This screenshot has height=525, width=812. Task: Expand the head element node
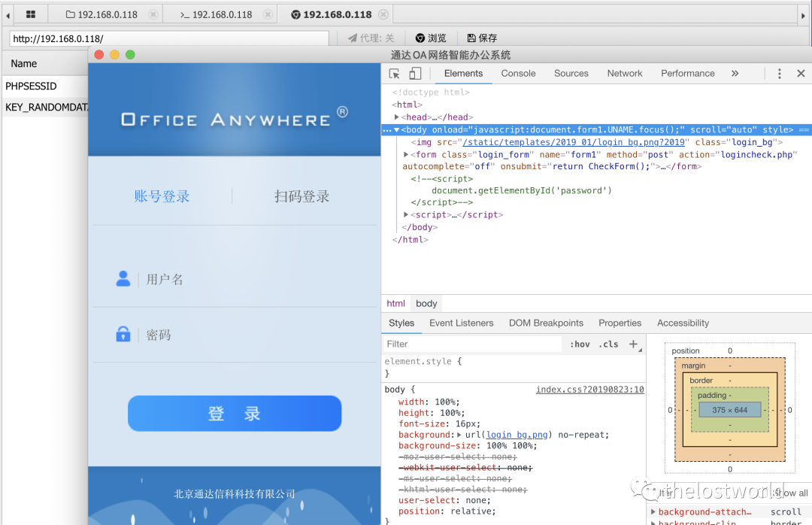click(x=397, y=117)
